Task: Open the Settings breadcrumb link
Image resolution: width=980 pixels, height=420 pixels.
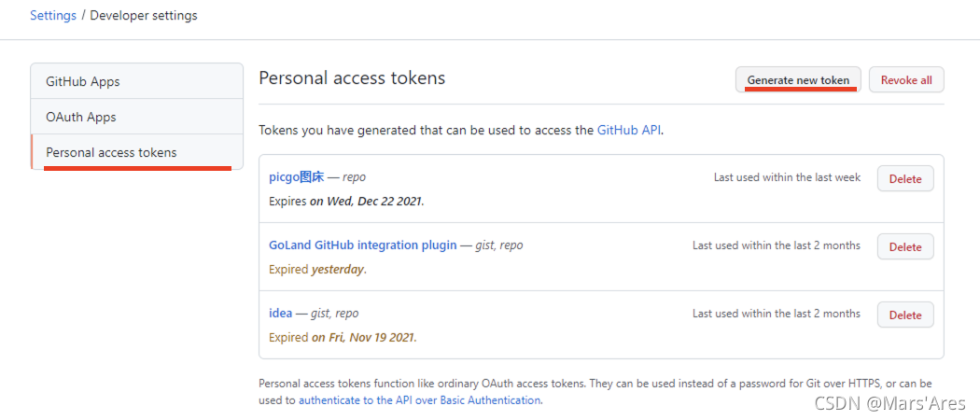Action: click(53, 16)
